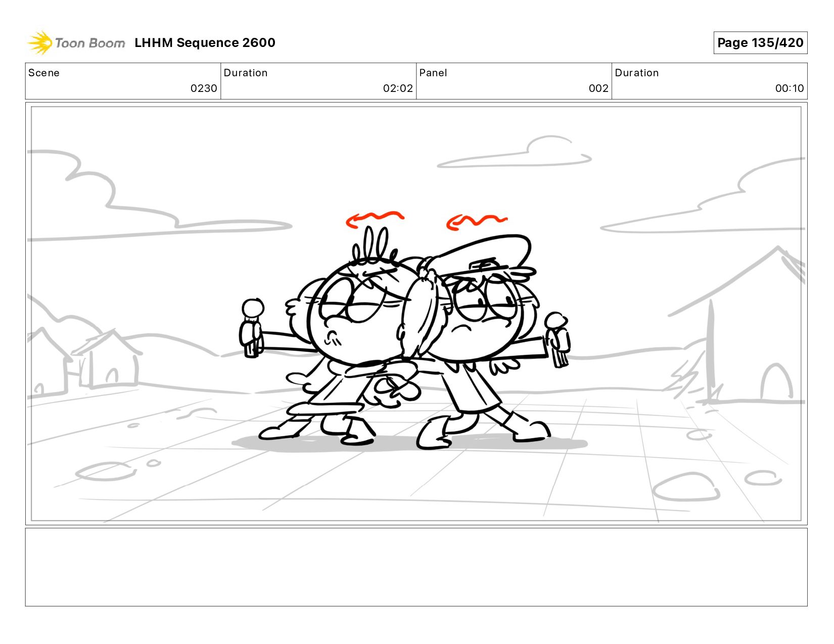Image resolution: width=834 pixels, height=644 pixels.
Task: Click the 'Scene' label
Action: coord(44,73)
